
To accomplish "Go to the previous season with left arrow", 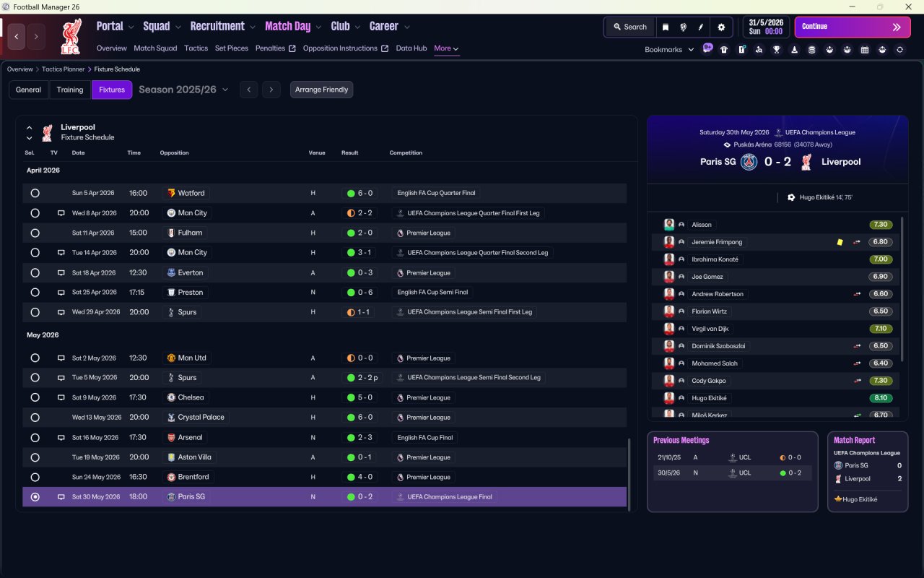I will click(248, 90).
